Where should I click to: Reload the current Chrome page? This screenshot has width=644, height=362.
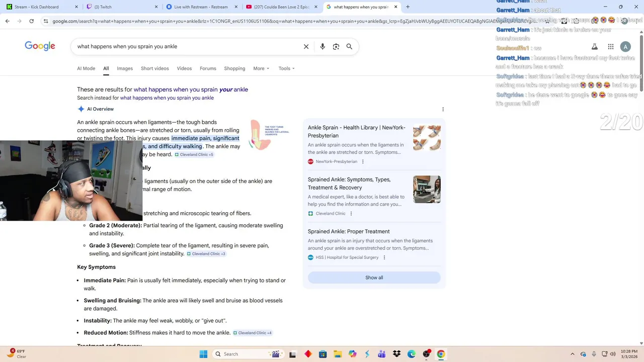point(31,21)
